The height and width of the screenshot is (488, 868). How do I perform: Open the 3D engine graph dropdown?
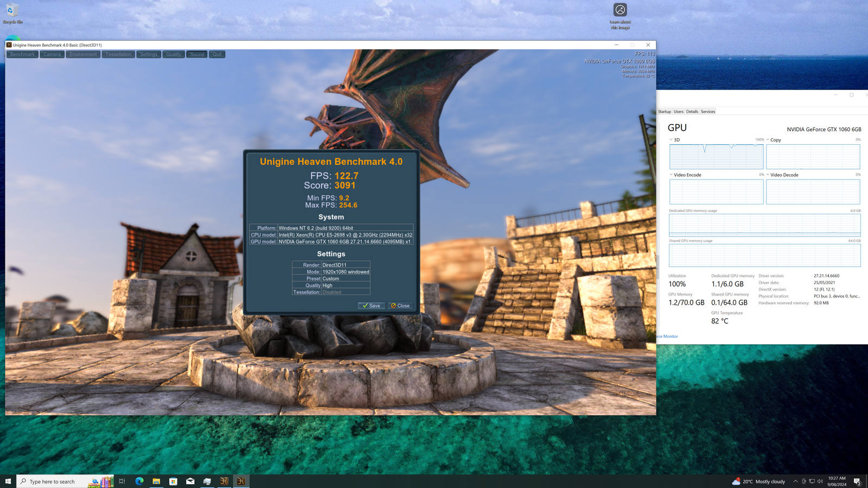[671, 139]
